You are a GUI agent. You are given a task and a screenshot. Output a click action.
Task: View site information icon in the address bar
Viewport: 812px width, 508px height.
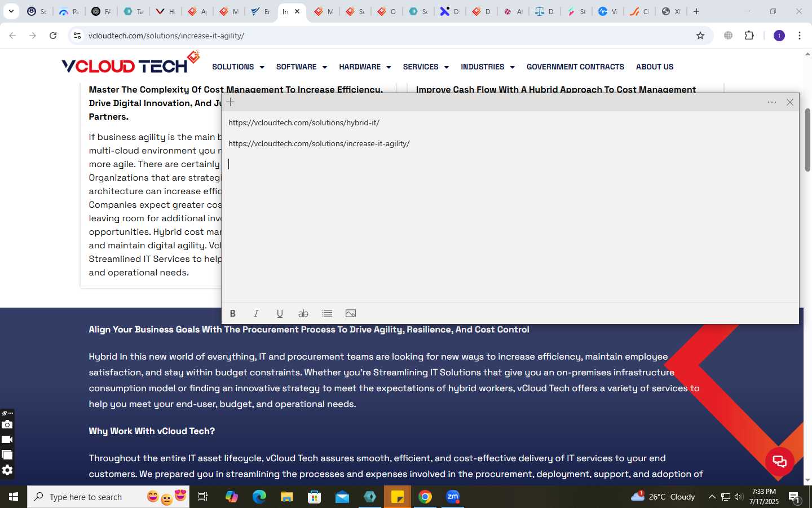77,36
